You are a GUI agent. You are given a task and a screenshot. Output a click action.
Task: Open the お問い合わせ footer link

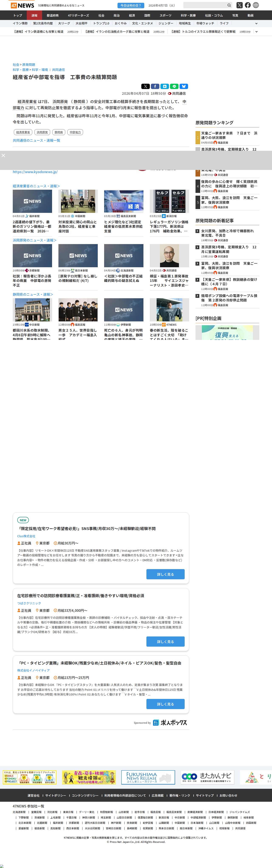(228, 796)
